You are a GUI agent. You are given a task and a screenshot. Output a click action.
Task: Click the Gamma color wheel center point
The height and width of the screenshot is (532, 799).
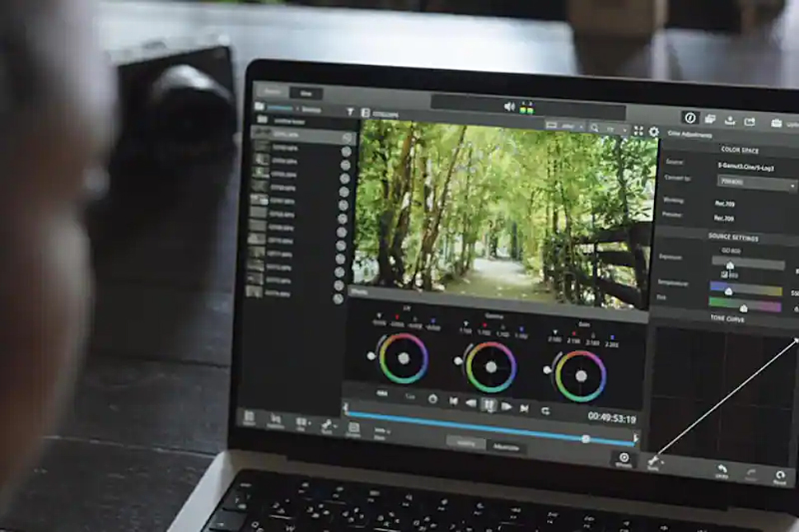point(491,367)
